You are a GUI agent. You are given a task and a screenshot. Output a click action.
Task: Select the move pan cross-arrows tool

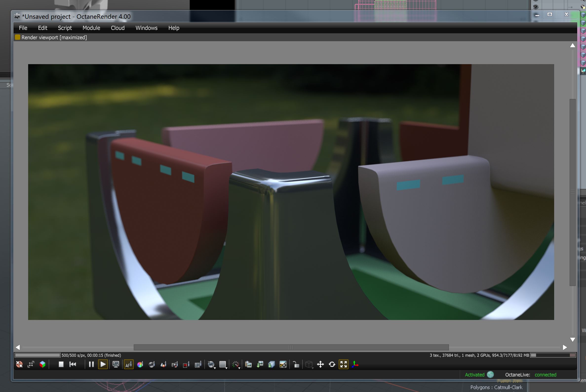pos(320,365)
